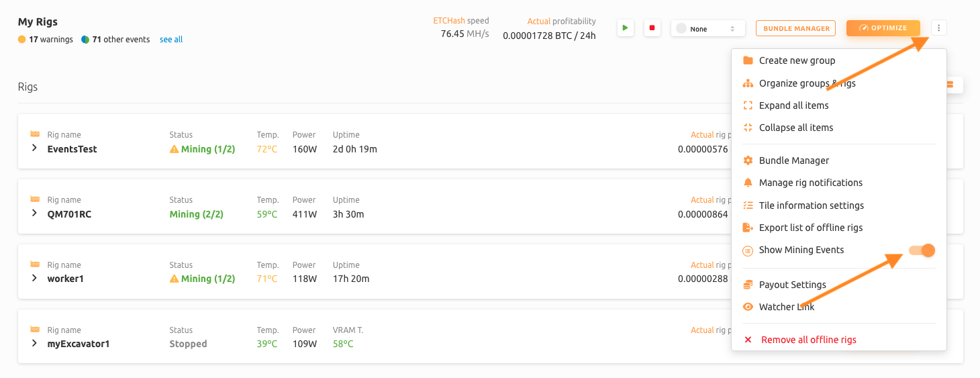980x378 pixels.
Task: Click the folder icon for Create new group
Action: pyautogui.click(x=748, y=60)
